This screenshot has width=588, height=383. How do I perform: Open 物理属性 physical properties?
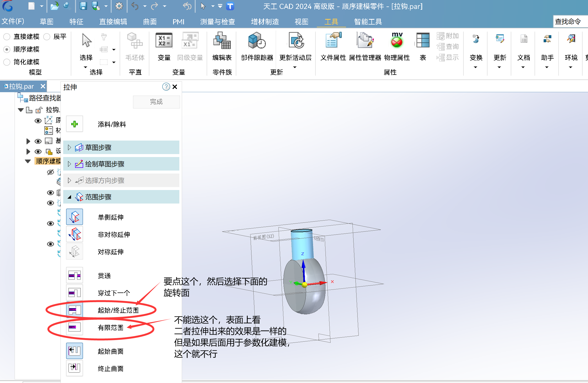click(x=397, y=41)
